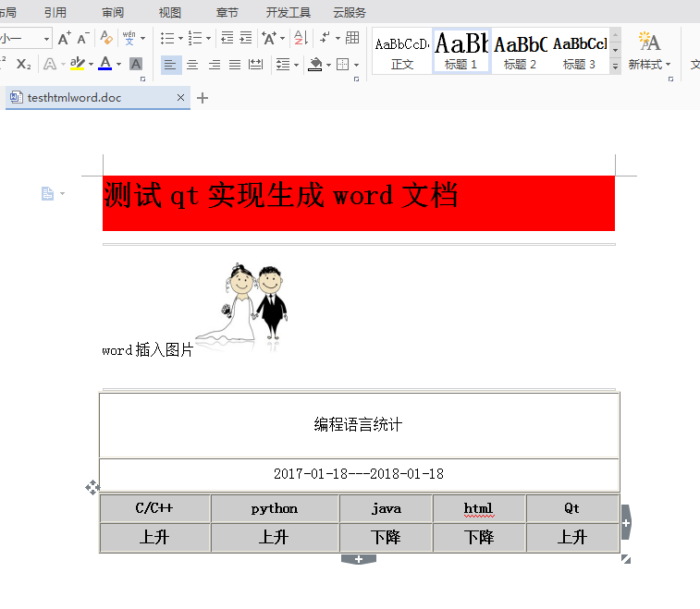Click the table resize handle at corner
Image resolution: width=700 pixels, height=609 pixels.
point(626,559)
